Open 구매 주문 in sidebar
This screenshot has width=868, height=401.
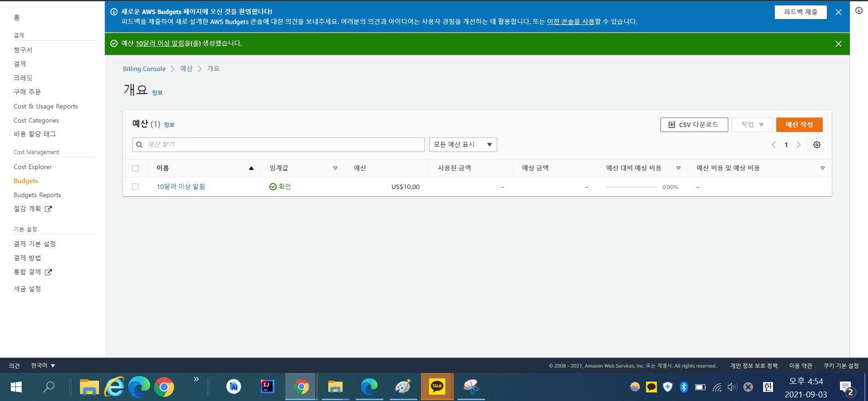click(27, 92)
